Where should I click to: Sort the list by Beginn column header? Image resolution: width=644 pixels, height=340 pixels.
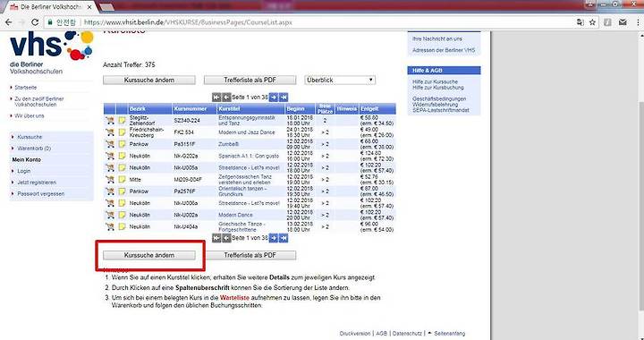click(x=296, y=109)
